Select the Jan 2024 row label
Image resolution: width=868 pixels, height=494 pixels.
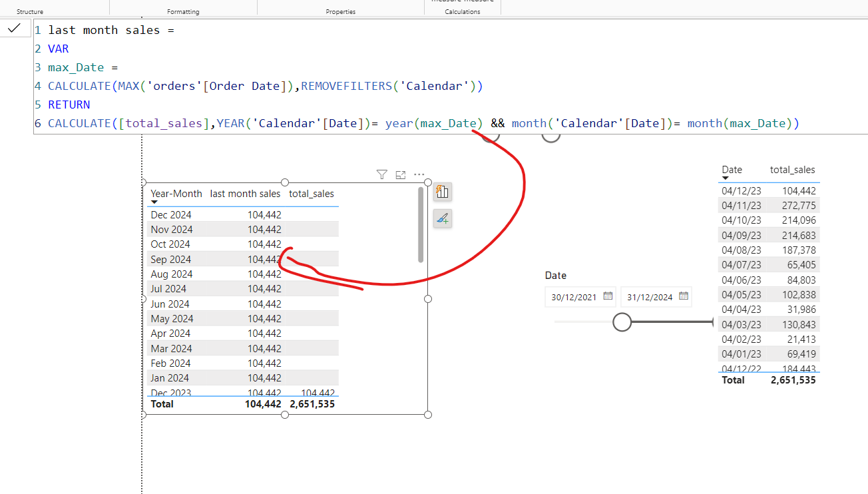click(x=170, y=378)
